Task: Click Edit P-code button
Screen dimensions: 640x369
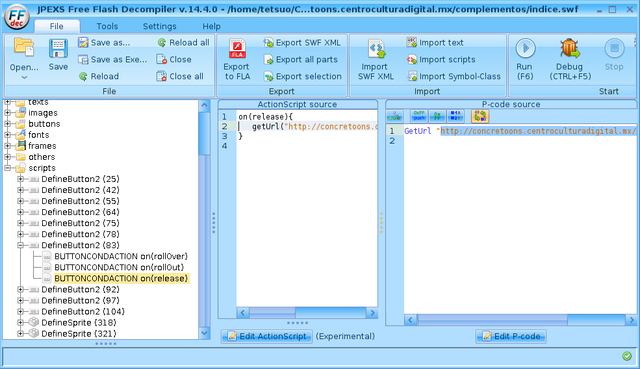Action: pyautogui.click(x=511, y=336)
